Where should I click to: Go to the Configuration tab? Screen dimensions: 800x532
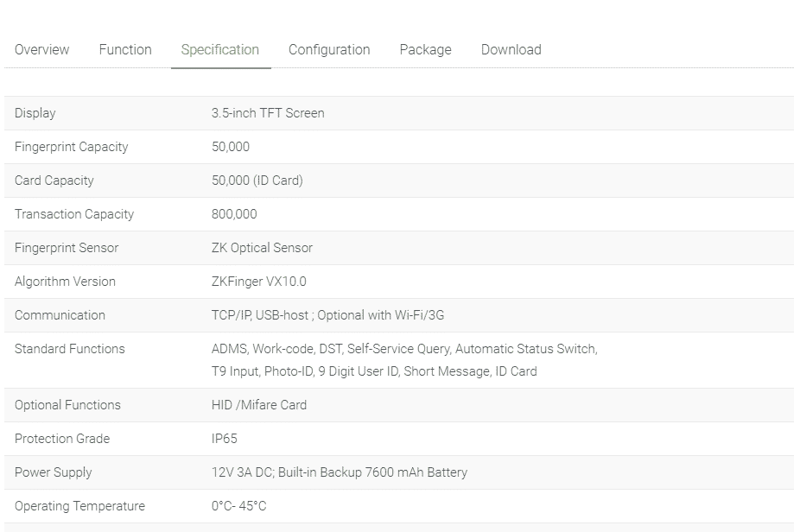[329, 50]
